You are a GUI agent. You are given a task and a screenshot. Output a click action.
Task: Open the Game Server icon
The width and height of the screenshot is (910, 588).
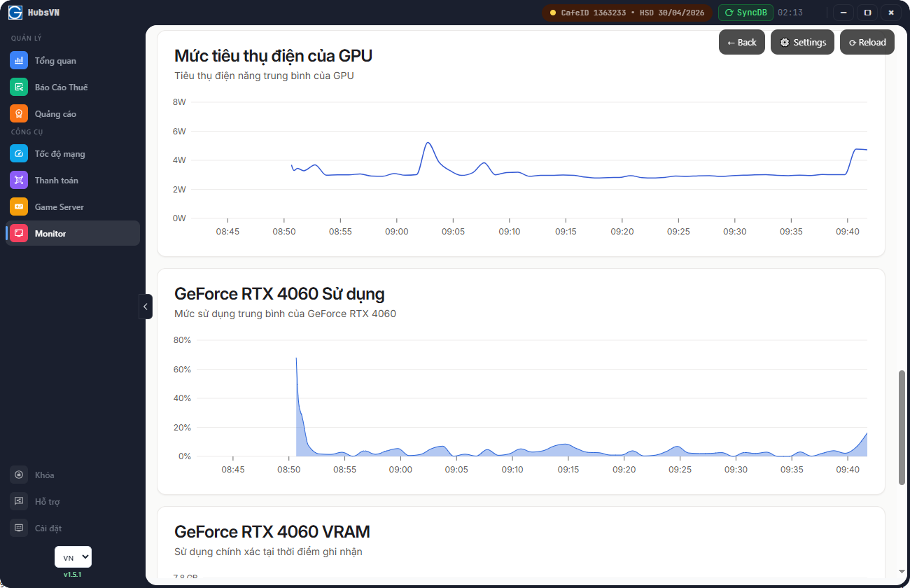click(19, 206)
